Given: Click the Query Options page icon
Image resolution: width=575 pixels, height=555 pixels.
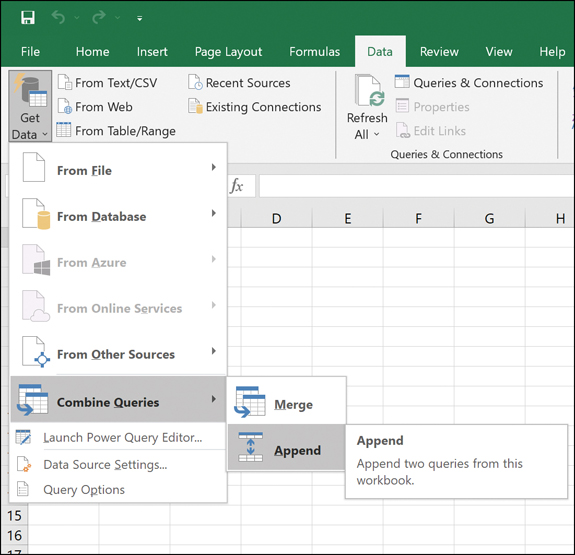Looking at the screenshot, I should [23, 489].
